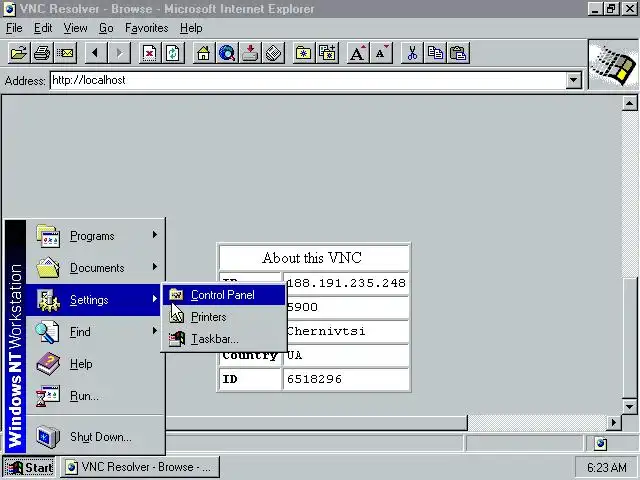Click the About this VNC table header
Image resolution: width=640 pixels, height=480 pixels.
[313, 258]
